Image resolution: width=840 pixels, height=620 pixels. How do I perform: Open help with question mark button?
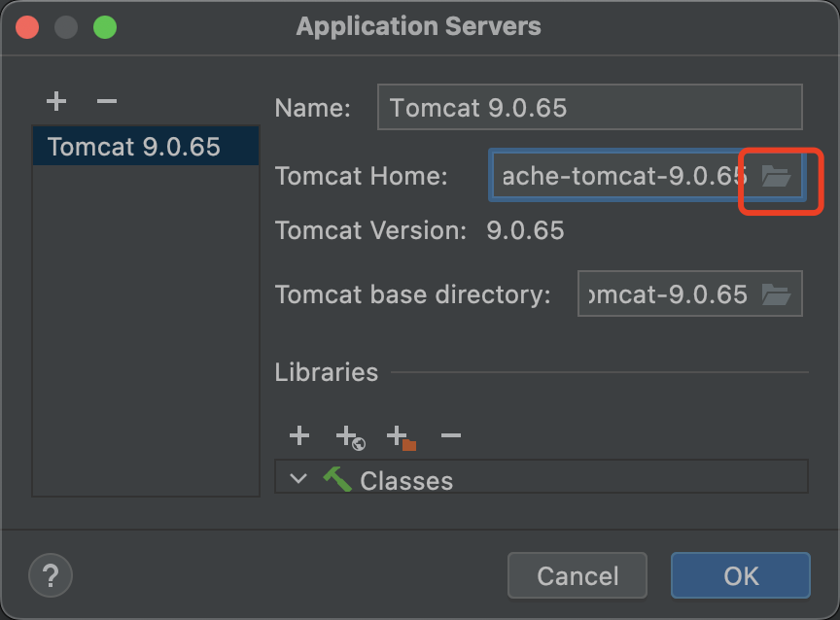point(51,575)
